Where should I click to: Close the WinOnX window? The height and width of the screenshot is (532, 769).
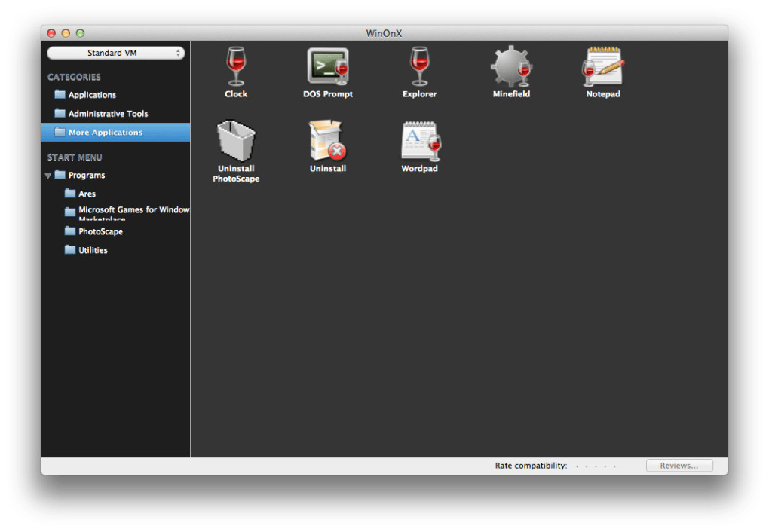click(51, 33)
